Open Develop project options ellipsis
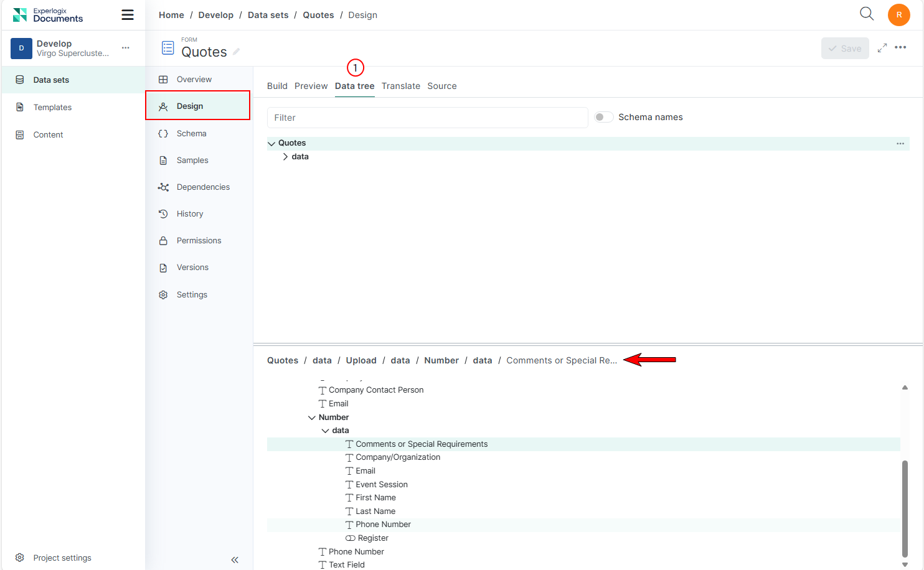This screenshot has height=570, width=924. pyautogui.click(x=126, y=48)
